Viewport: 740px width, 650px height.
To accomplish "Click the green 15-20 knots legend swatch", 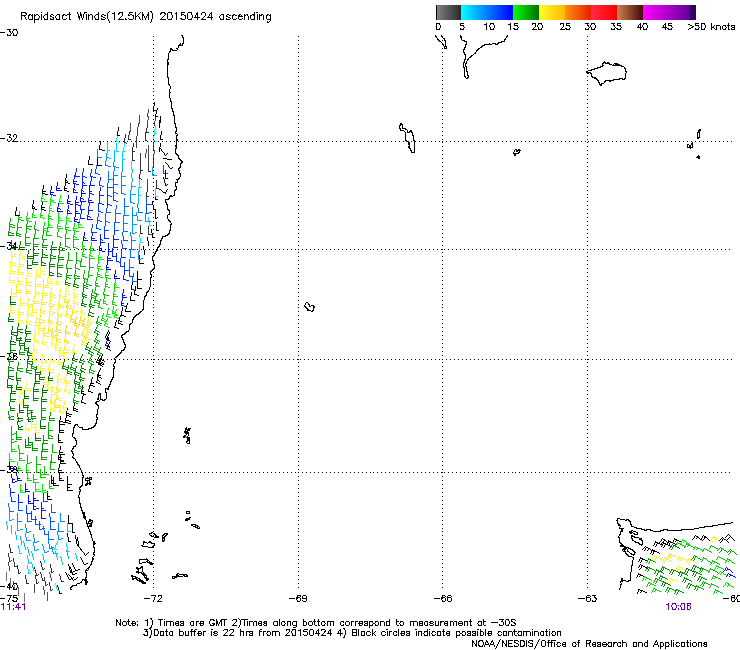I will [526, 12].
